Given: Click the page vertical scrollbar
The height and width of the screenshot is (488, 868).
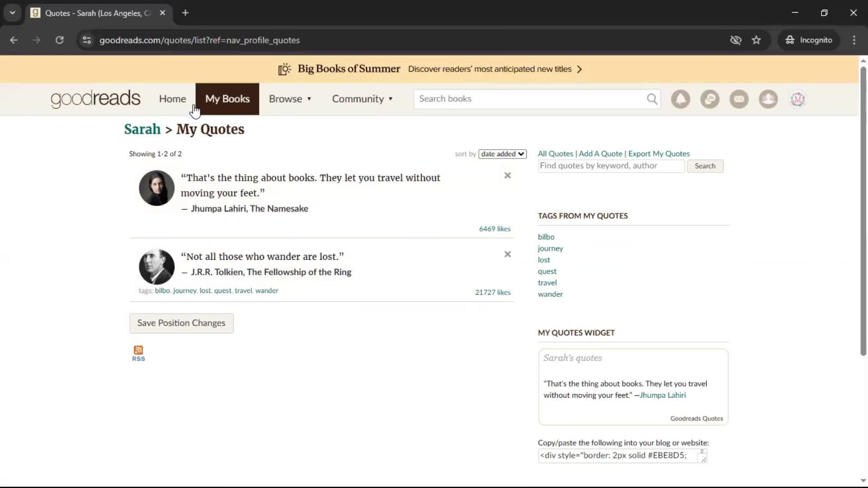Looking at the screenshot, I should [x=863, y=211].
